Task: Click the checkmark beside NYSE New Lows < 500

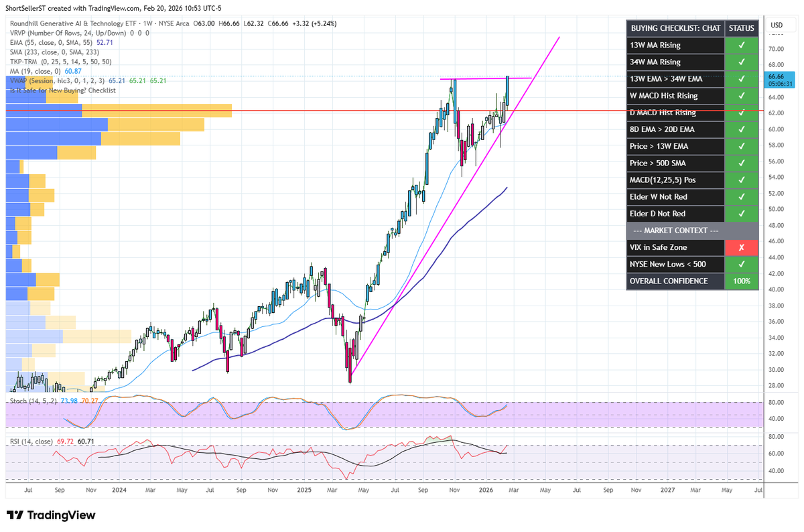Action: coord(742,264)
